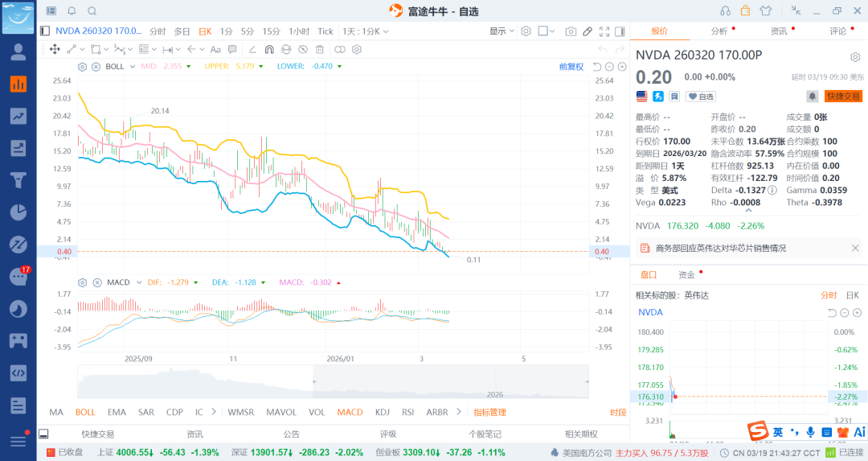Open the hamburger menu at sidebar bottom
The width and height of the screenshot is (868, 461).
point(18,441)
